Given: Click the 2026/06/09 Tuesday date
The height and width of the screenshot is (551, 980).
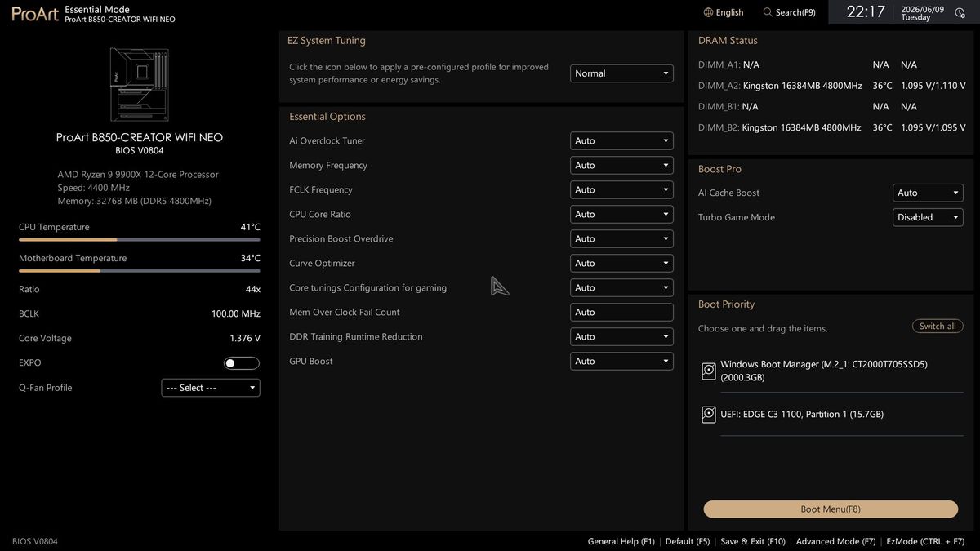Looking at the screenshot, I should coord(922,13).
